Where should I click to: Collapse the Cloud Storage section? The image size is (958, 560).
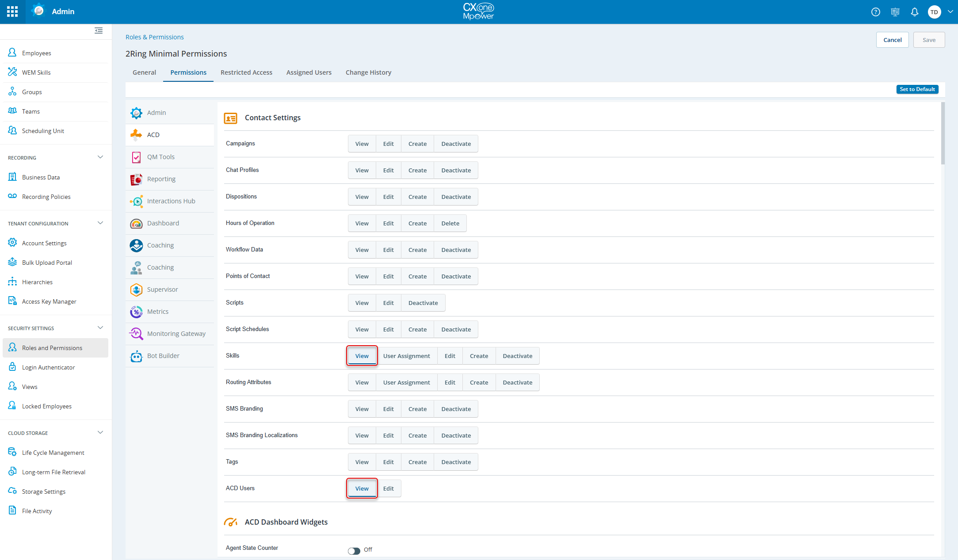coord(100,433)
